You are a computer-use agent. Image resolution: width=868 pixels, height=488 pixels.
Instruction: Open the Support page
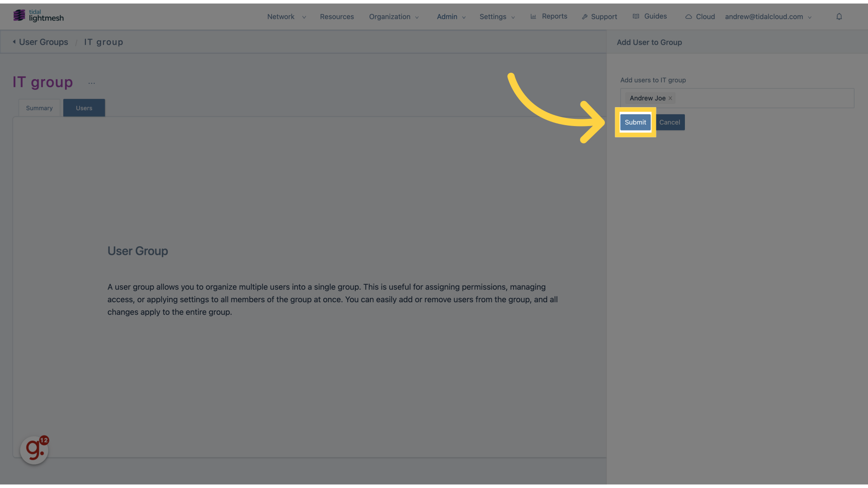pos(604,17)
